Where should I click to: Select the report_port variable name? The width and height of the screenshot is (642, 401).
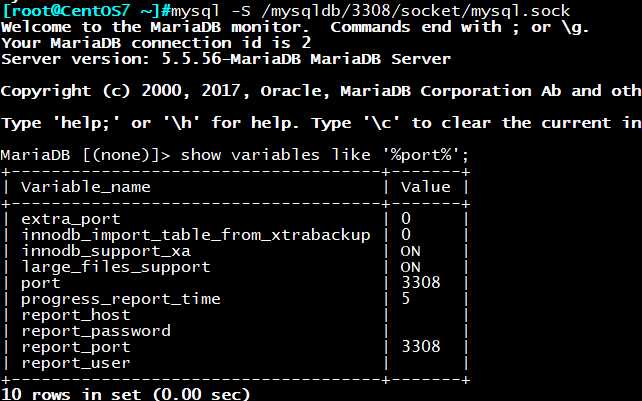click(x=76, y=347)
